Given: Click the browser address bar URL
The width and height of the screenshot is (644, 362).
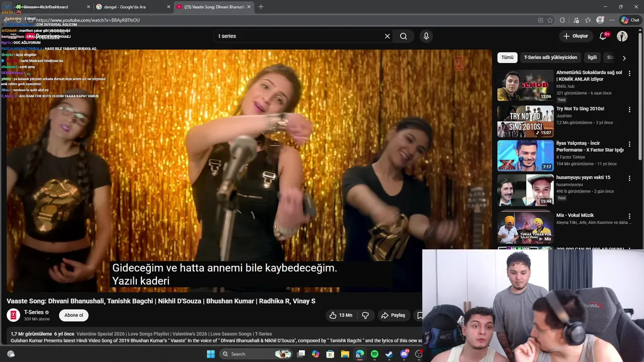Looking at the screenshot, I should click(88, 20).
